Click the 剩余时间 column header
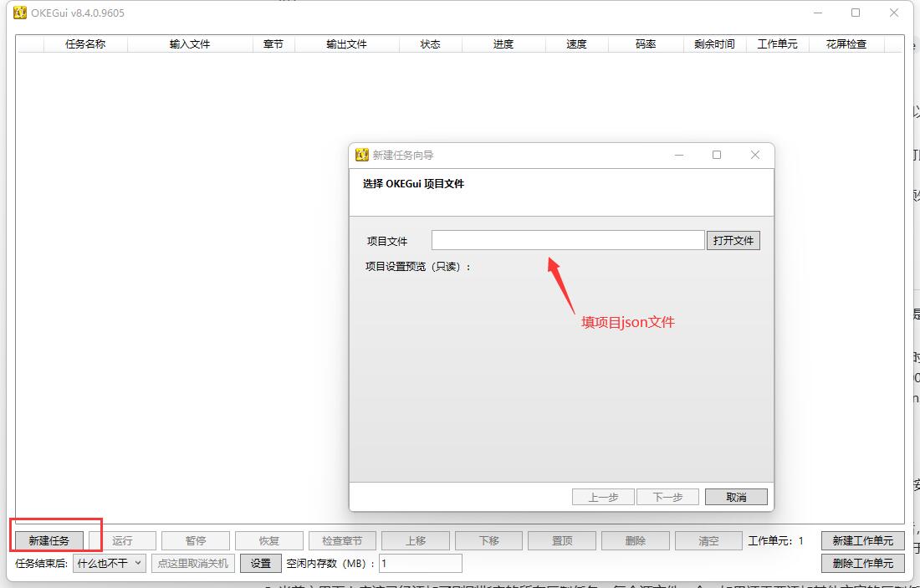 pos(713,44)
